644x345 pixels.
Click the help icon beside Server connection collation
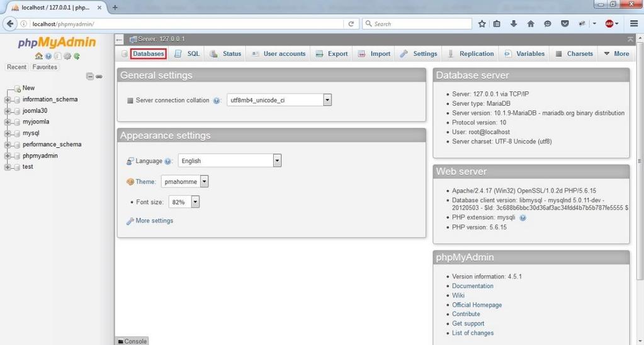(217, 100)
